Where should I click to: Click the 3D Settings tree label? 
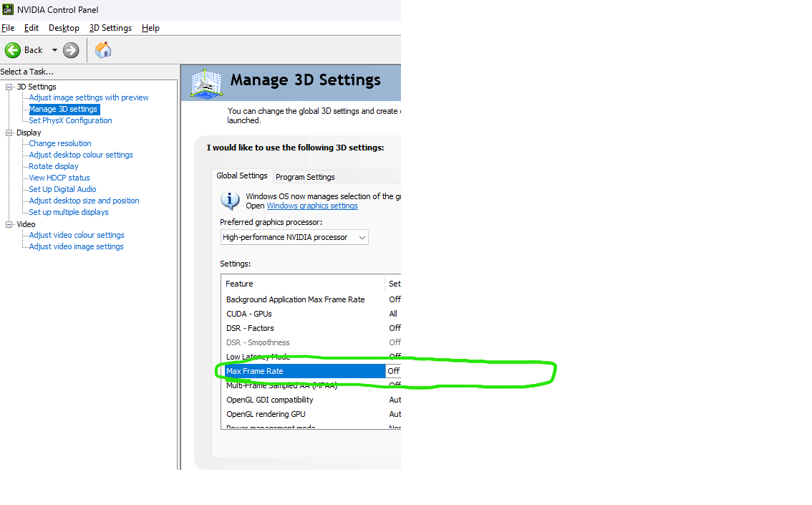pos(37,87)
